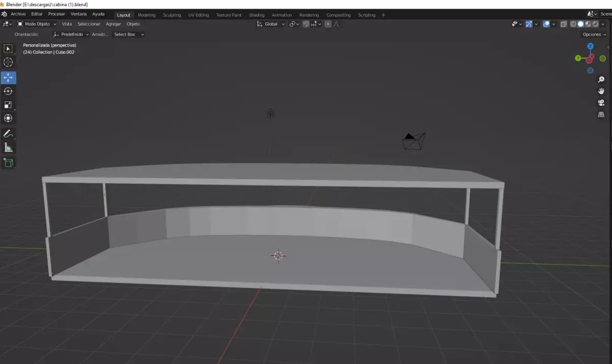Toggle viewport overlays
Viewport: 612px width, 364px height.
click(x=546, y=24)
